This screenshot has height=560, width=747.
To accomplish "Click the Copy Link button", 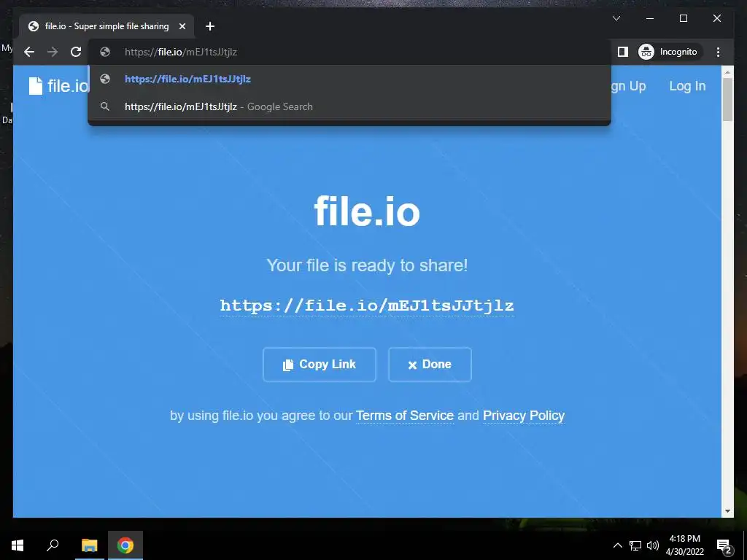I will pyautogui.click(x=320, y=365).
